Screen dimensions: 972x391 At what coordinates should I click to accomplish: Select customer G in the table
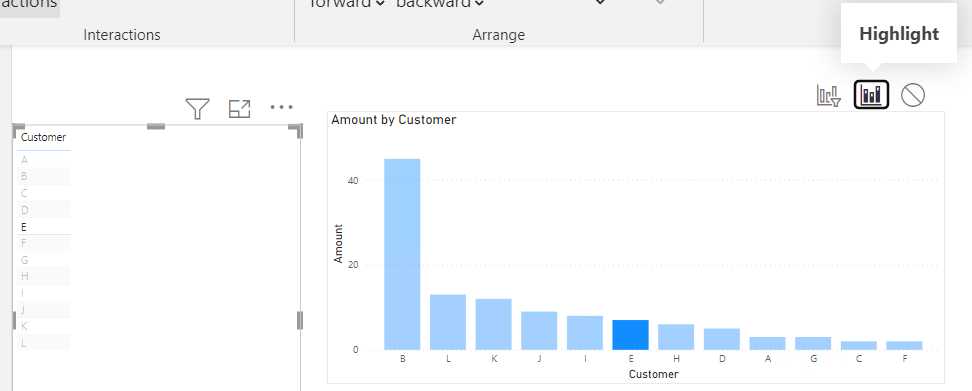(43, 260)
